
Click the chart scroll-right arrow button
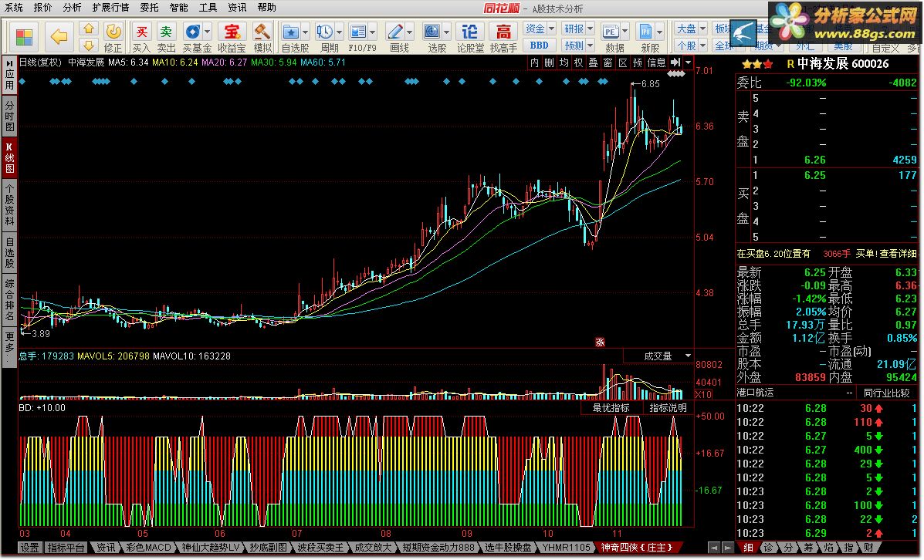(727, 548)
